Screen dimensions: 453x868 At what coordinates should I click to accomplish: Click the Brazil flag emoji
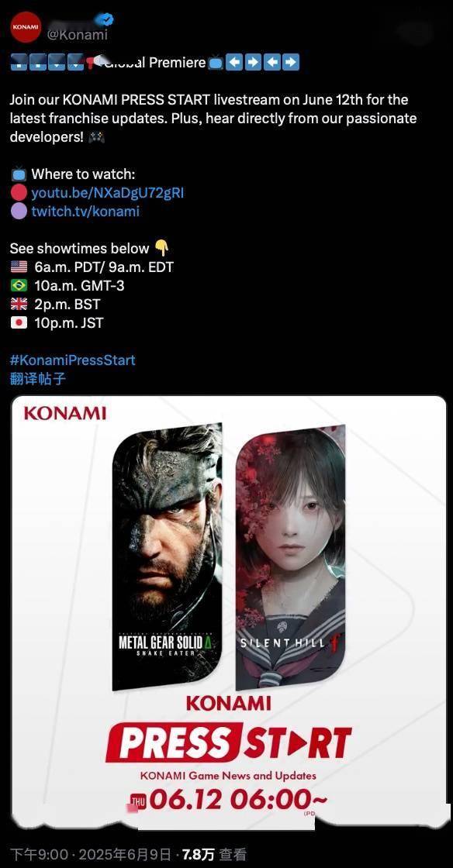click(19, 286)
